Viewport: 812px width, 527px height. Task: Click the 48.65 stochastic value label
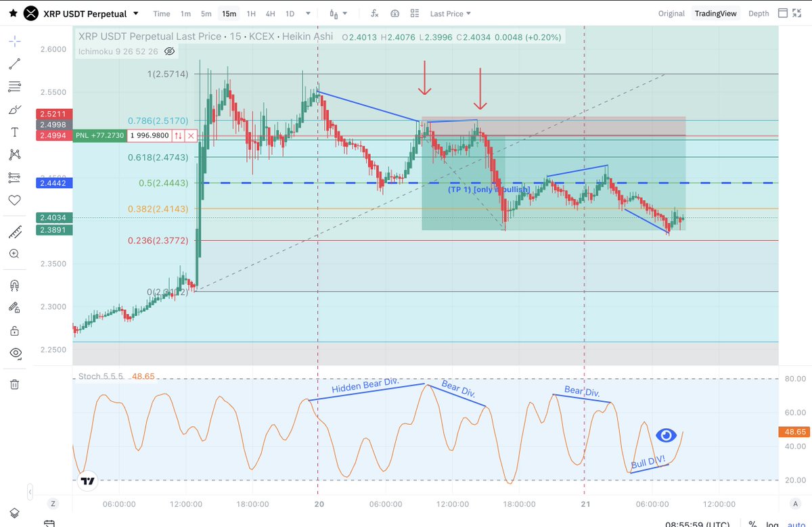tap(793, 431)
